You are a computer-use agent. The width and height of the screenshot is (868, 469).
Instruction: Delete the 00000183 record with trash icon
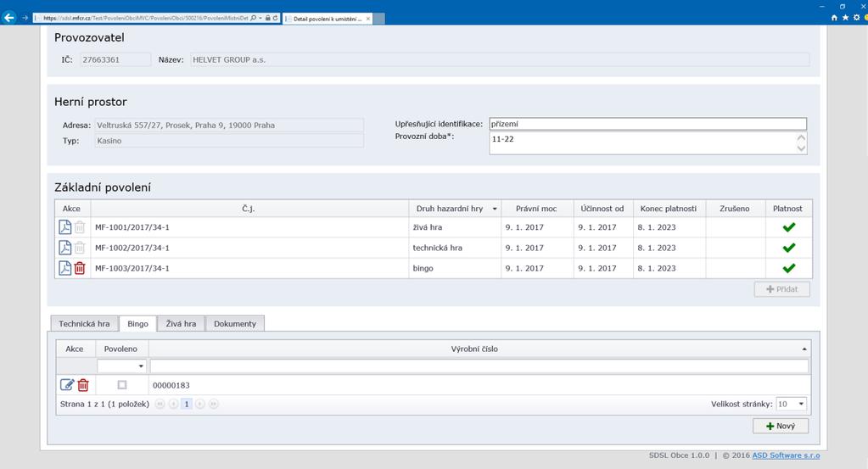83,385
